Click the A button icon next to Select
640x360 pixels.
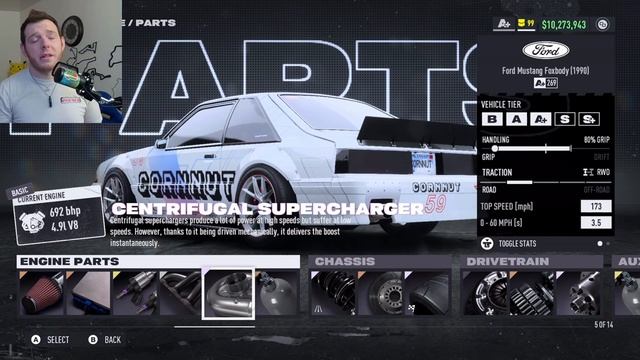click(36, 340)
